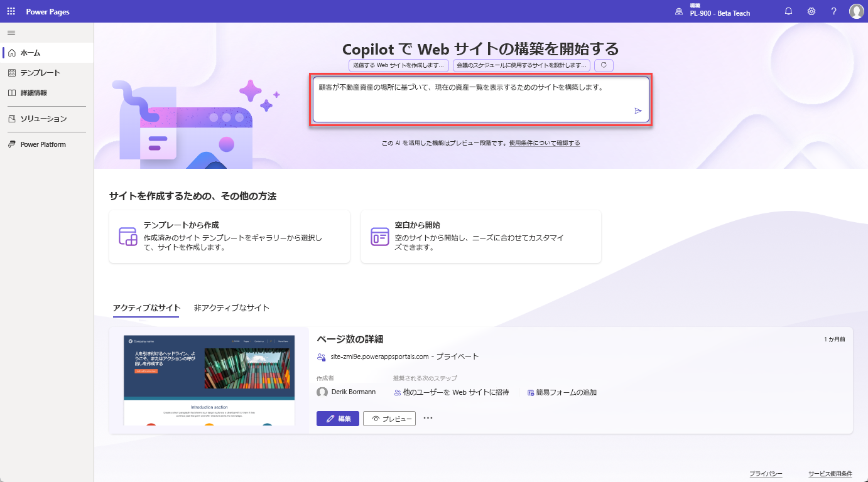Select suggestion 会議のスケジュールに使用するサイト
The image size is (868, 482).
521,65
